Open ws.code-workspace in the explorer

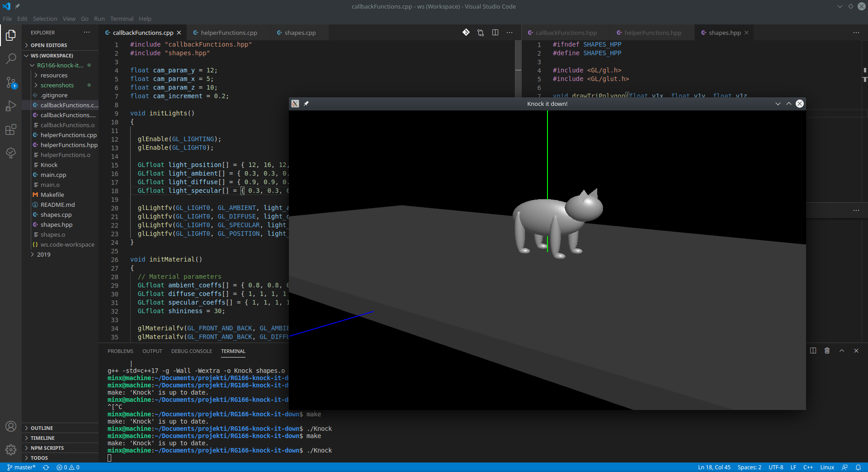[x=60, y=245]
